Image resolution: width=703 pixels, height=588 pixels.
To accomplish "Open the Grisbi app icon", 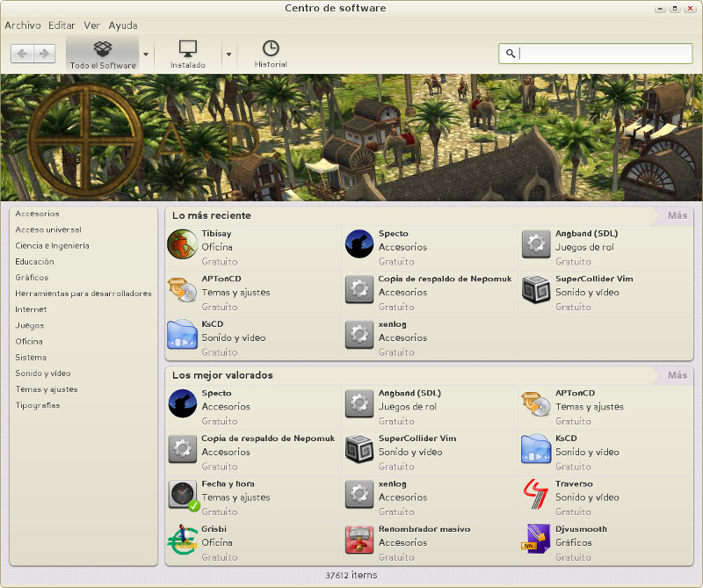I will pos(182,540).
